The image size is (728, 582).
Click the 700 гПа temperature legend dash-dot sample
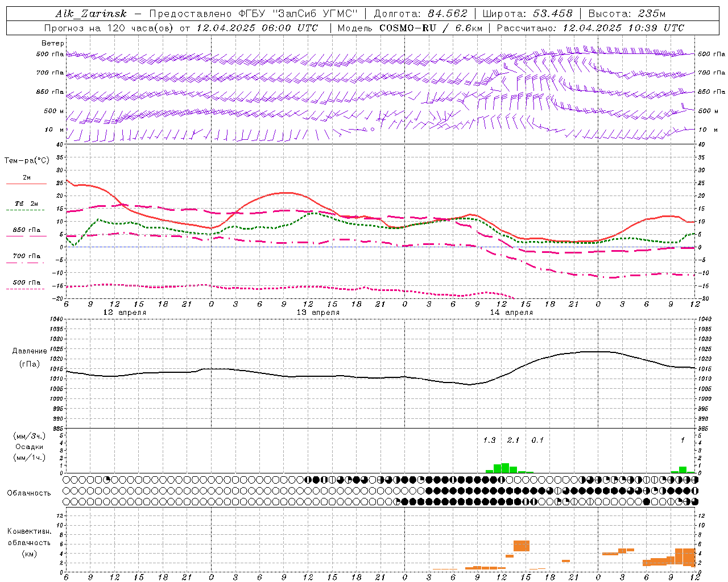pos(25,263)
